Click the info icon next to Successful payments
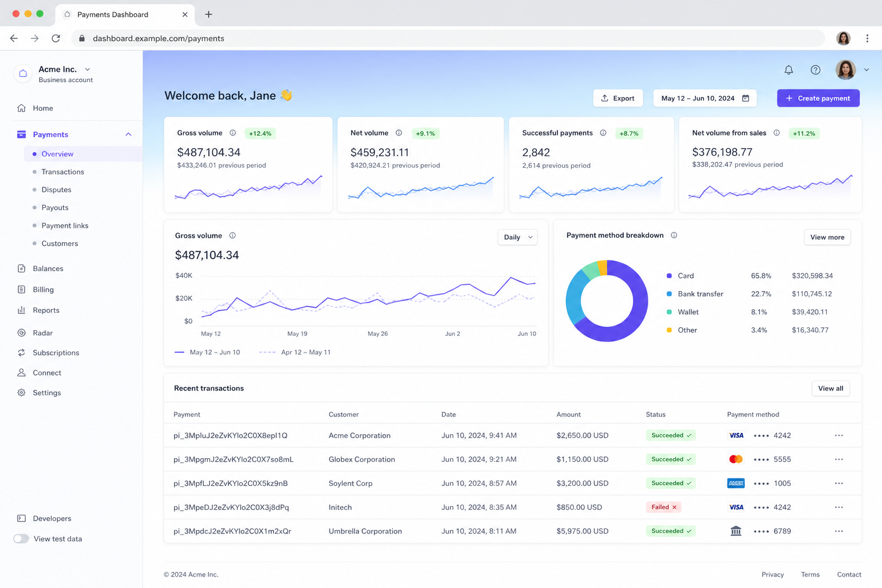Viewport: 882px width, 588px height. point(603,133)
